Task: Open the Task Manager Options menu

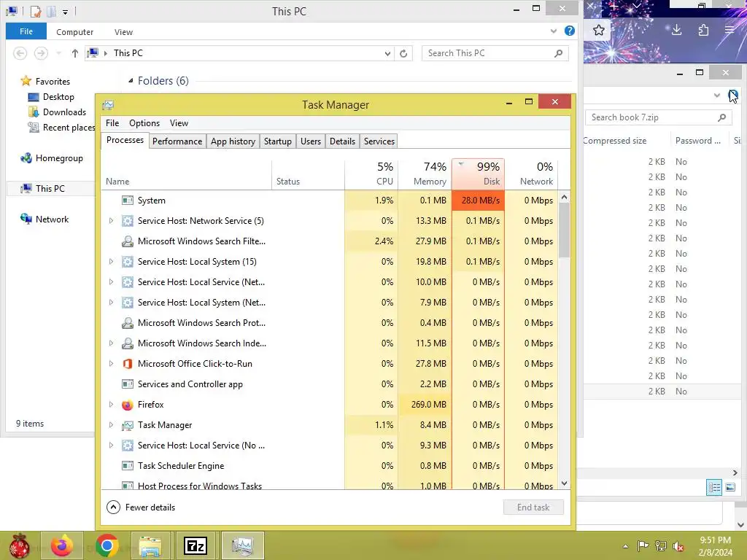Action: [144, 123]
